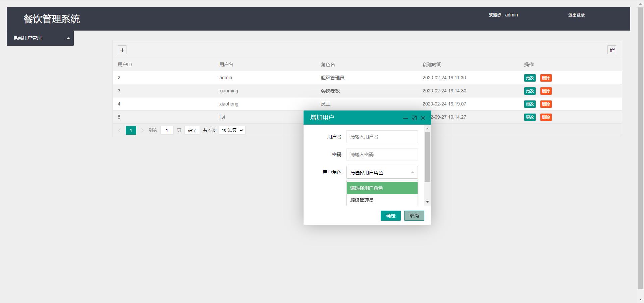The height and width of the screenshot is (303, 644).
Task: Click the 取消 button in dialog
Action: pyautogui.click(x=414, y=216)
